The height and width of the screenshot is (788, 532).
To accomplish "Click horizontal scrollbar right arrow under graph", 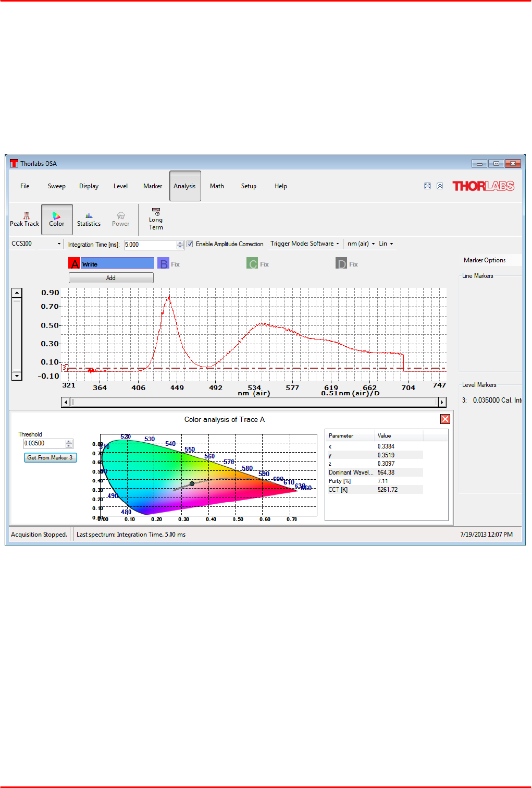I will (442, 402).
